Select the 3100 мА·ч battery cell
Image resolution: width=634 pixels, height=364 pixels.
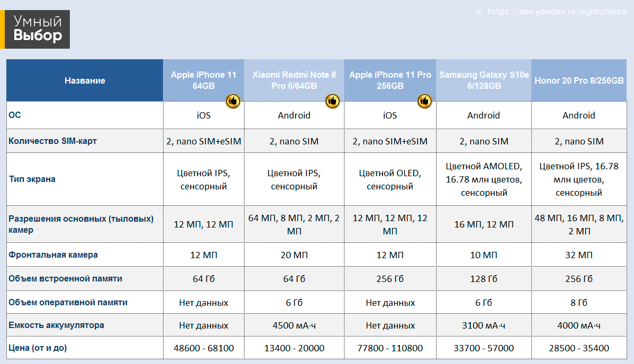(484, 325)
